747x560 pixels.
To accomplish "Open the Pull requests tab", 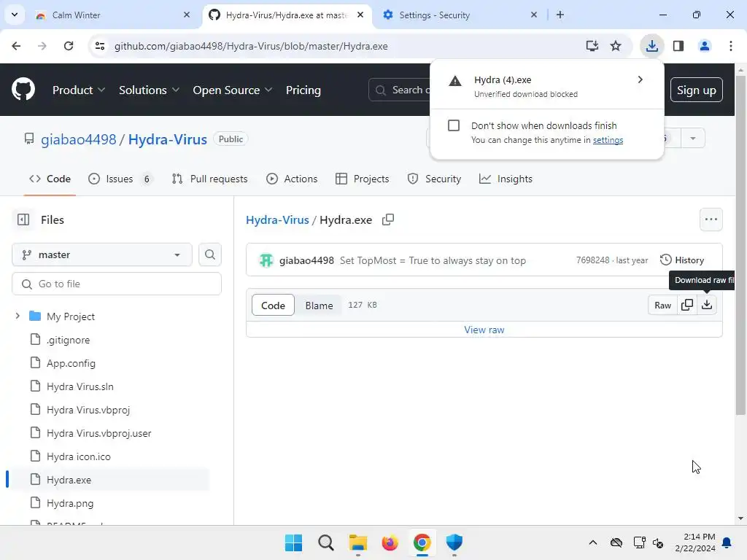I will pos(209,179).
